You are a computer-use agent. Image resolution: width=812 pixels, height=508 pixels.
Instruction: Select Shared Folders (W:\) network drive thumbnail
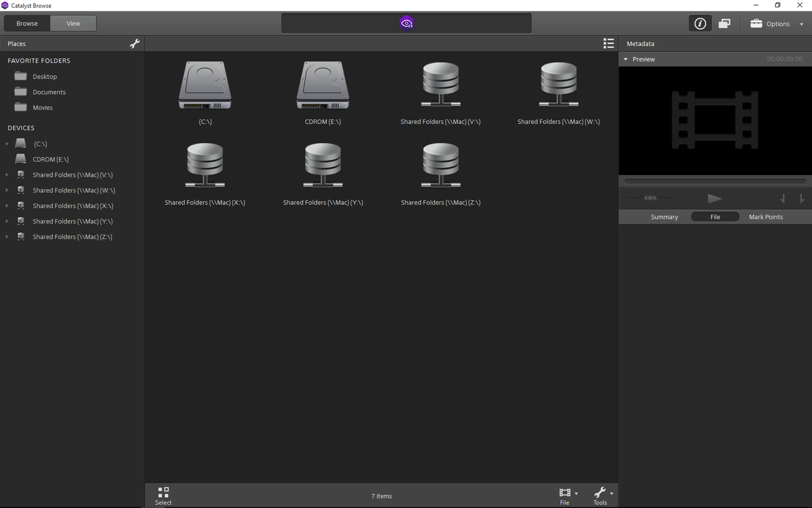(558, 85)
